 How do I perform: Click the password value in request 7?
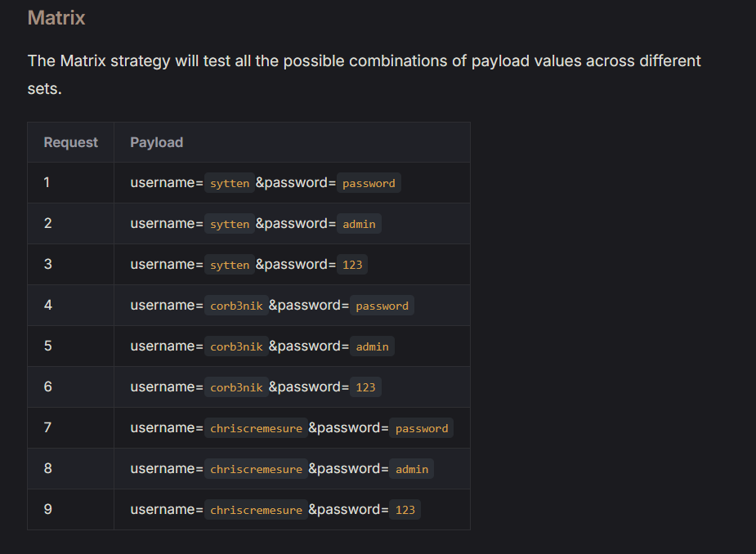coord(421,428)
